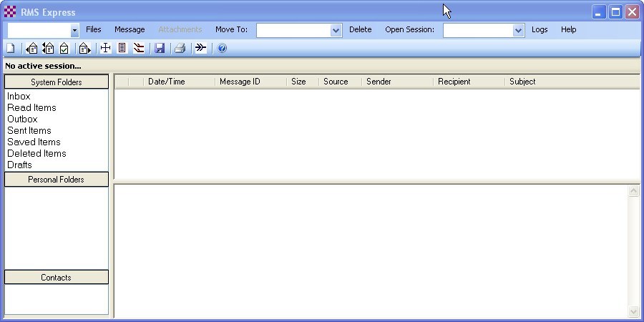This screenshot has height=322, width=644.
Task: Select the Inbox folder
Action: (x=19, y=96)
